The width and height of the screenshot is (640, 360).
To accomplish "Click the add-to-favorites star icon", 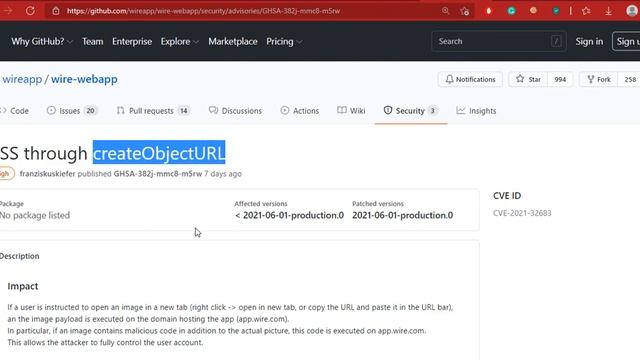I will click(464, 11).
